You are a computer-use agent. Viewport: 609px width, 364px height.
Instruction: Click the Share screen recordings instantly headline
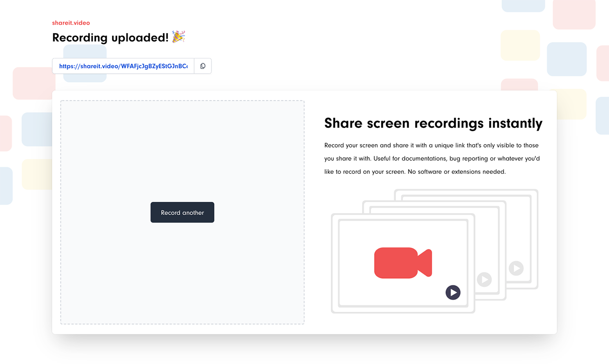pyautogui.click(x=433, y=123)
